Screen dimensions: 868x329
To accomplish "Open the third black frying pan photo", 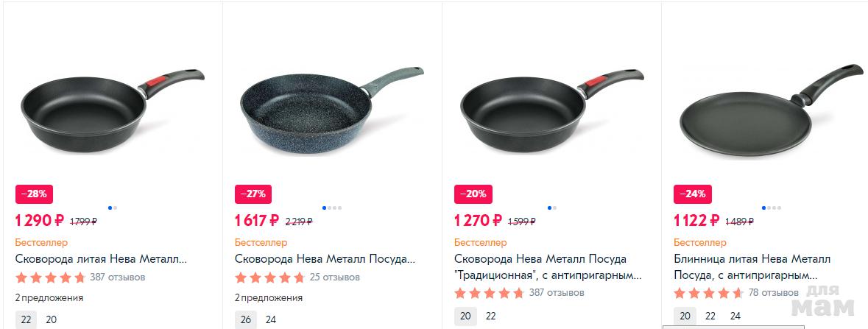I will (551, 108).
